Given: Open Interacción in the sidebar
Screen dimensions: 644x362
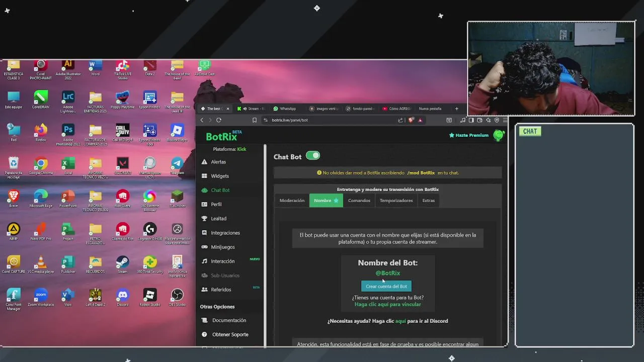Looking at the screenshot, I should [x=218, y=261].
